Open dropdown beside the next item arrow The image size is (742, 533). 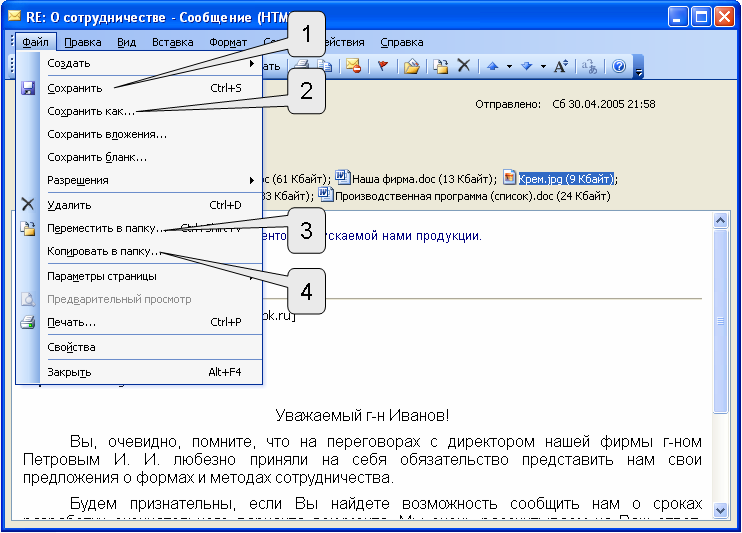pyautogui.click(x=543, y=66)
